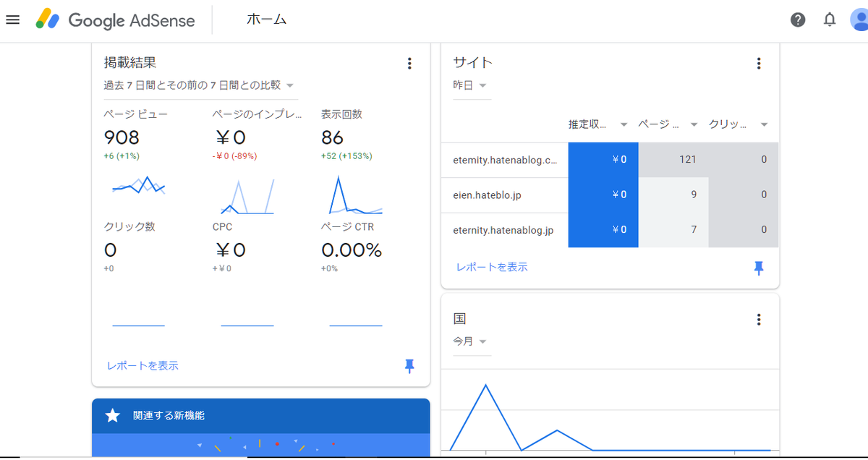
Task: Open レポートを表示 link in サイト card
Action: click(x=492, y=267)
